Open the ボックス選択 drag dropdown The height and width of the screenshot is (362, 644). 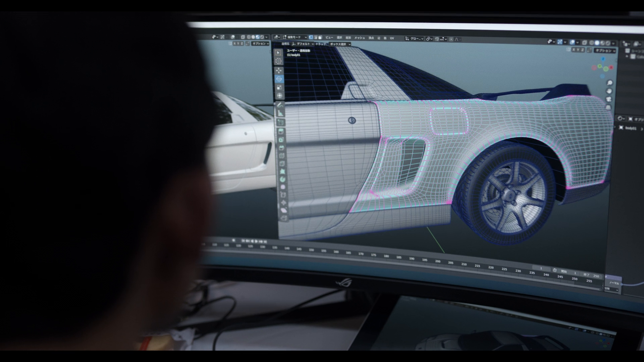click(339, 44)
